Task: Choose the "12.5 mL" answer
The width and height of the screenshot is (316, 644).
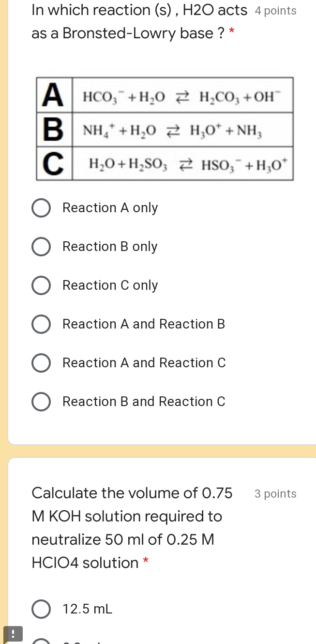Action: (x=41, y=609)
